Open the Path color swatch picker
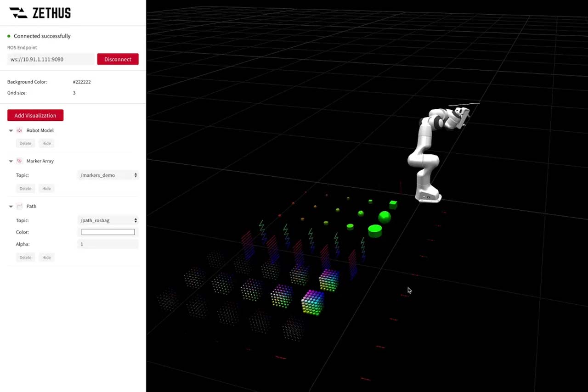This screenshot has height=392, width=588. [x=108, y=232]
